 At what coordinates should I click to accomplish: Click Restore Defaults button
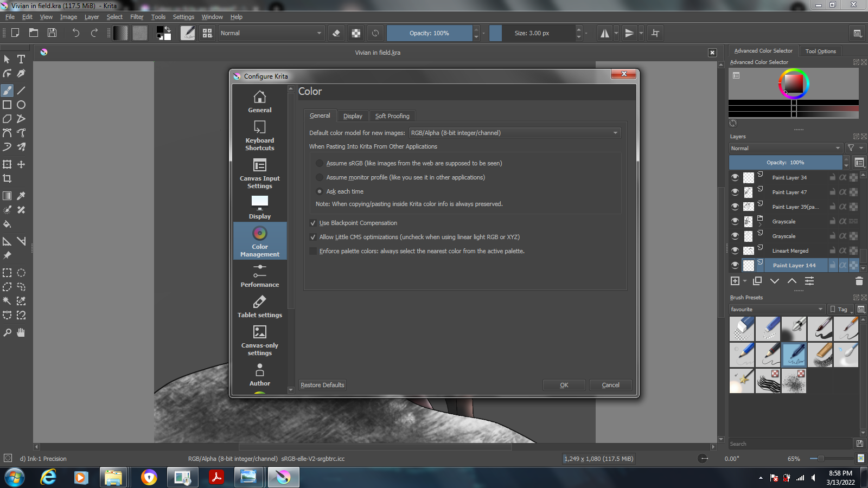click(x=322, y=385)
